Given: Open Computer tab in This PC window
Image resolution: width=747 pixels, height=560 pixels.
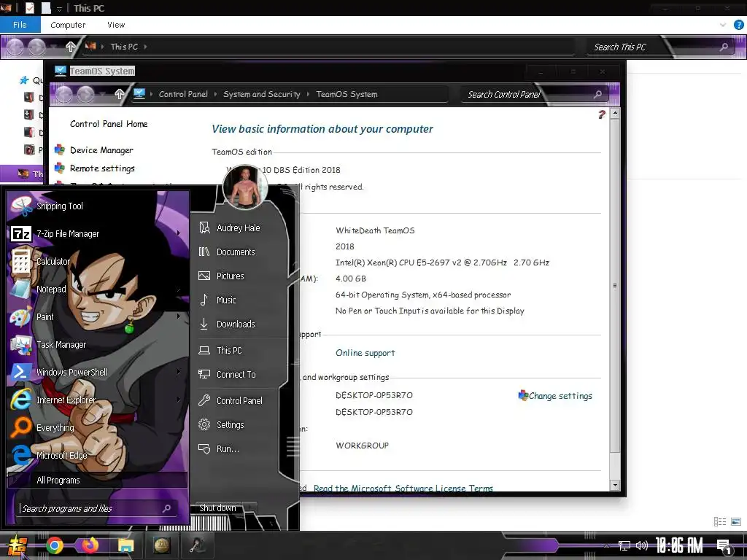Looking at the screenshot, I should tap(68, 25).
